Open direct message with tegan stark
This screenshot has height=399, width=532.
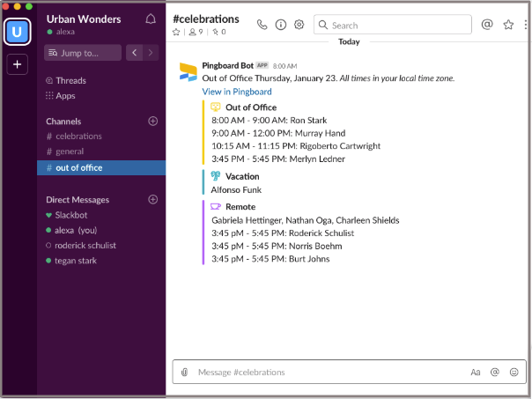pos(76,261)
